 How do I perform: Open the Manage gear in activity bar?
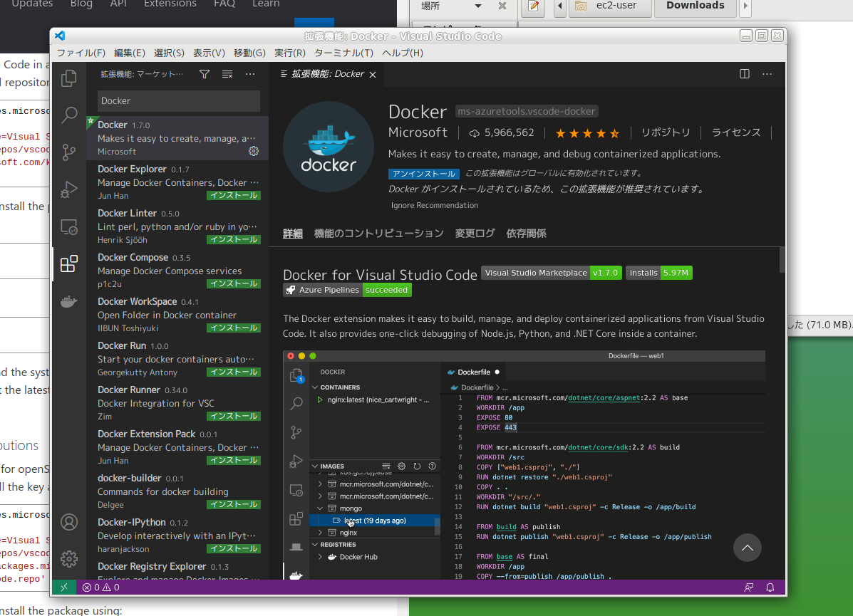click(x=69, y=559)
